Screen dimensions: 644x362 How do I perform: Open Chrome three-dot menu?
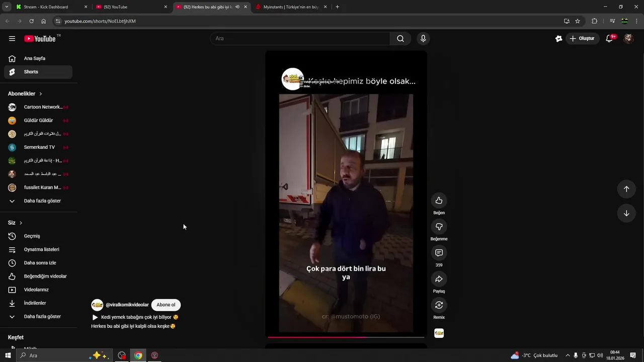pos(637,21)
